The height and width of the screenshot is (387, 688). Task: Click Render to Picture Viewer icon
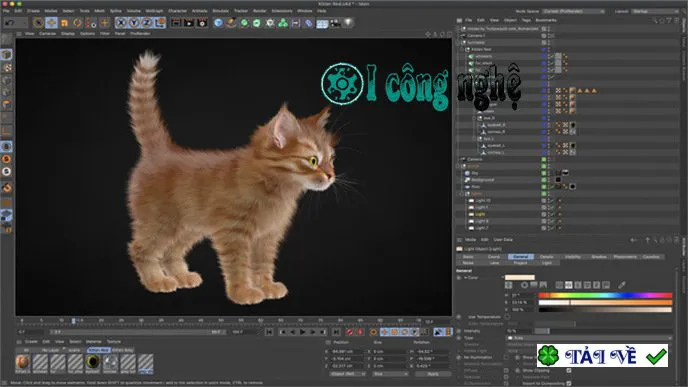[x=189, y=22]
